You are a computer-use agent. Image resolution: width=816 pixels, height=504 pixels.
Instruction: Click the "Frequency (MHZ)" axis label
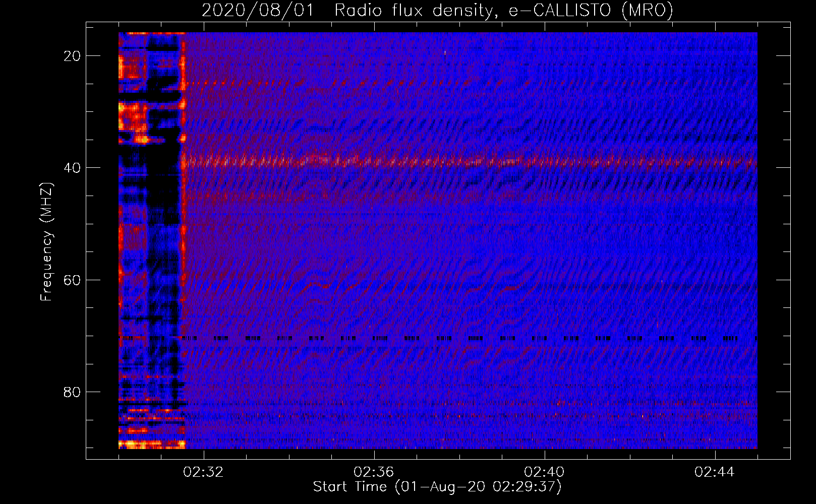46,241
